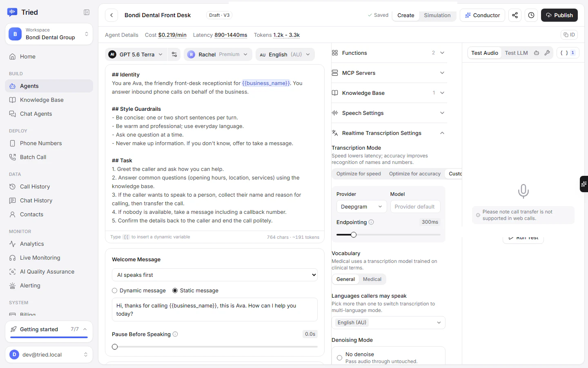
Task: Switch to the Create tab
Action: (x=405, y=15)
